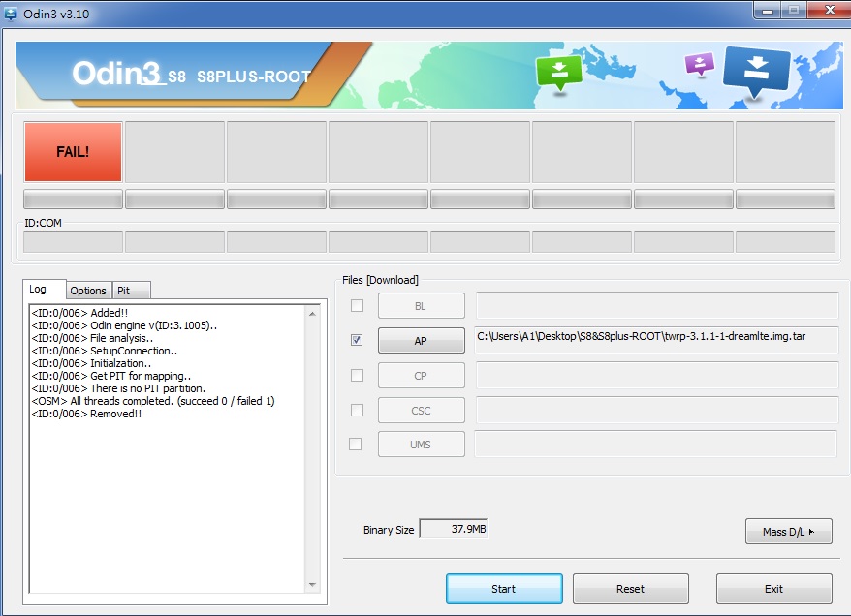The height and width of the screenshot is (616, 851).
Task: Click progress bar under FAIL! box
Action: coord(73,199)
